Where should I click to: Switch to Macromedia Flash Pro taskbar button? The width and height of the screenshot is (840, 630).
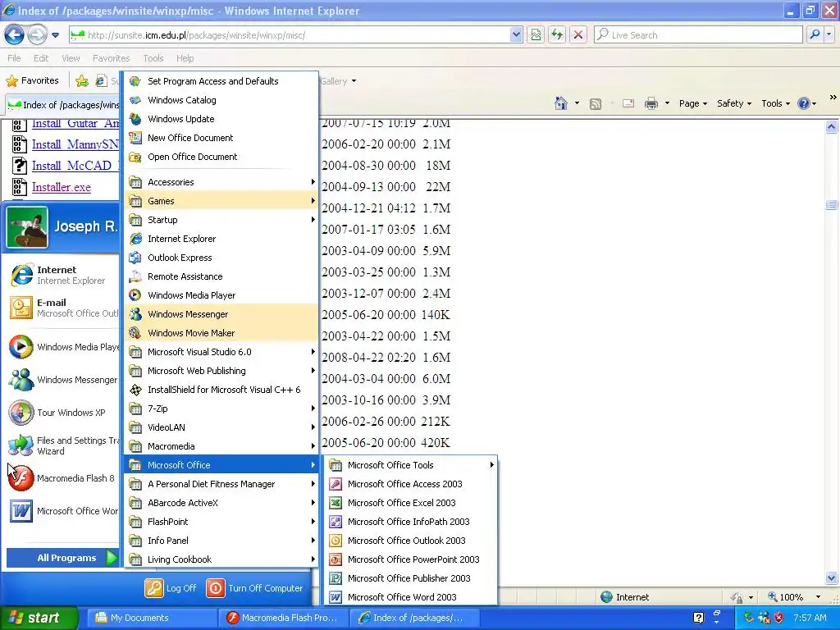(283, 618)
